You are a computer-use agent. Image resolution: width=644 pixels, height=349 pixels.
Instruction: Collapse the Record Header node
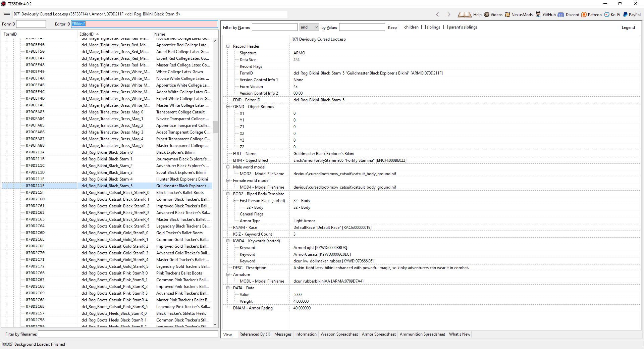click(x=228, y=46)
